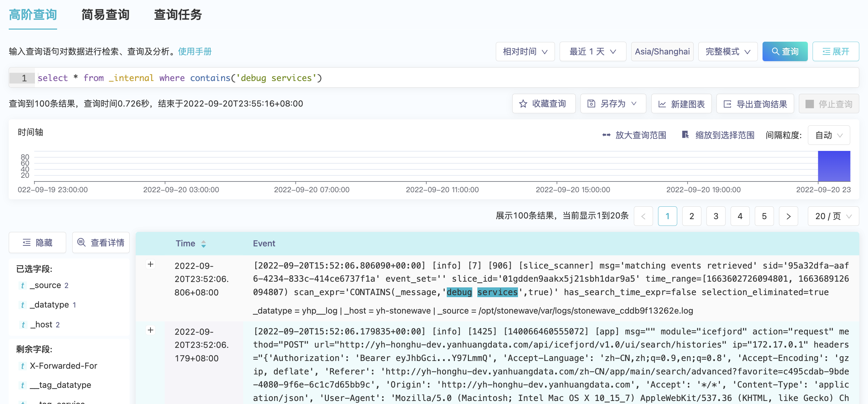
Task: Click the Event column header
Action: point(264,243)
